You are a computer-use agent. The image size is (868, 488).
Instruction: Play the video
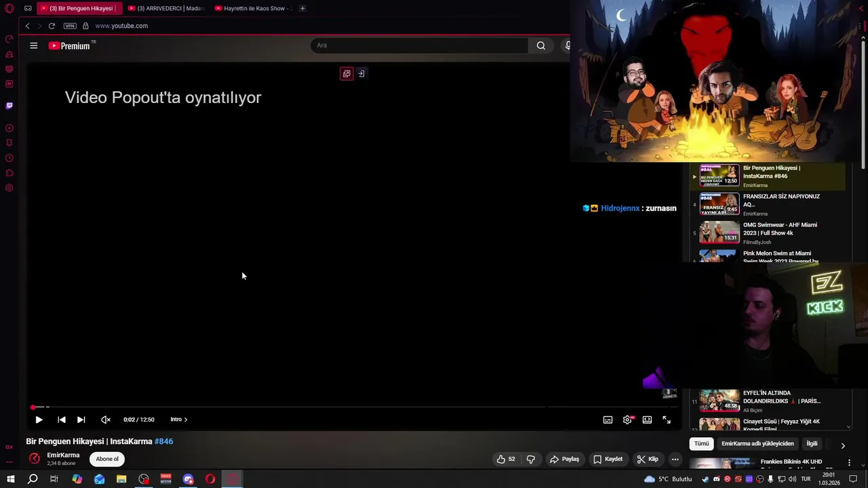(39, 420)
